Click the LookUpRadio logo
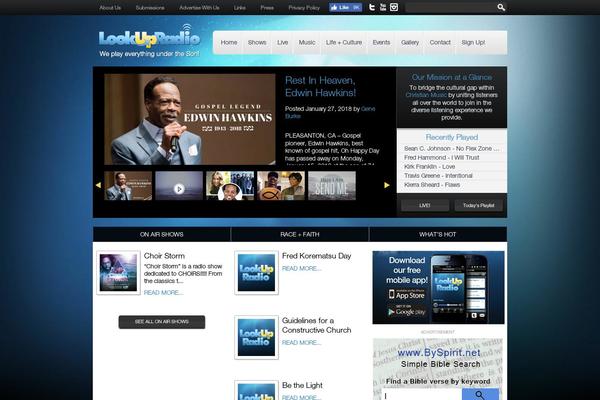Screen dimensions: 600x400 (149, 41)
